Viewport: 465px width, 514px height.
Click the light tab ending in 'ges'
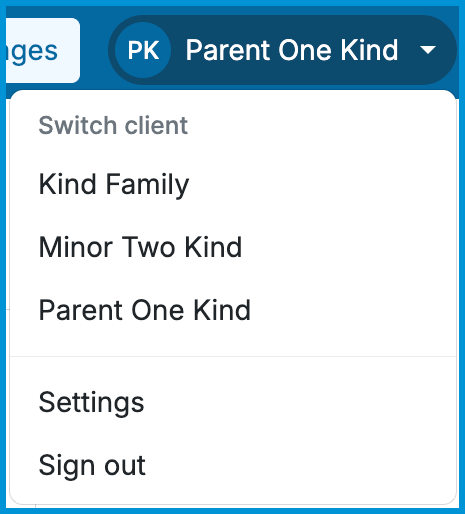[43, 50]
